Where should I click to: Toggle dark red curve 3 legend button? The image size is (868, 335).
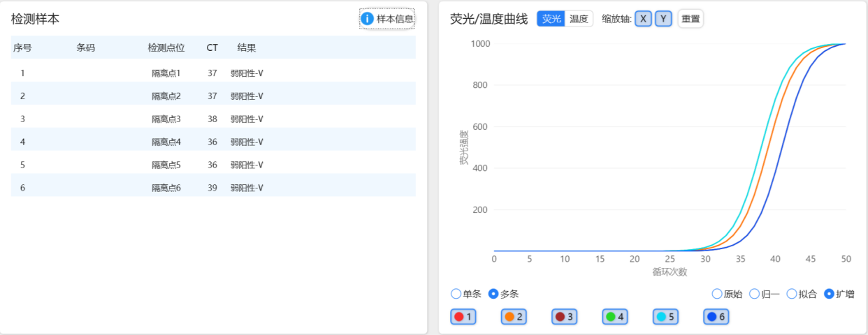tap(565, 317)
